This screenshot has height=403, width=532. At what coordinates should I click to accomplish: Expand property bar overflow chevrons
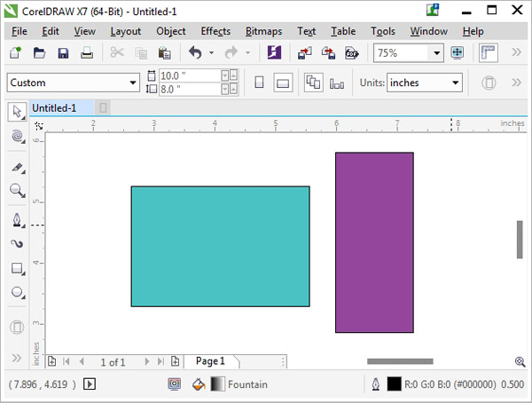(516, 83)
